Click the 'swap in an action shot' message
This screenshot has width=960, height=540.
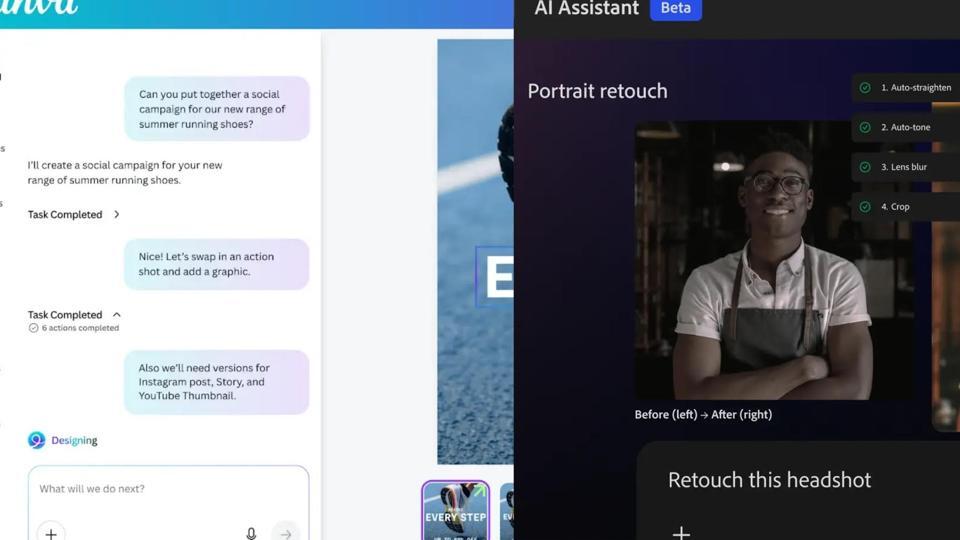point(217,264)
